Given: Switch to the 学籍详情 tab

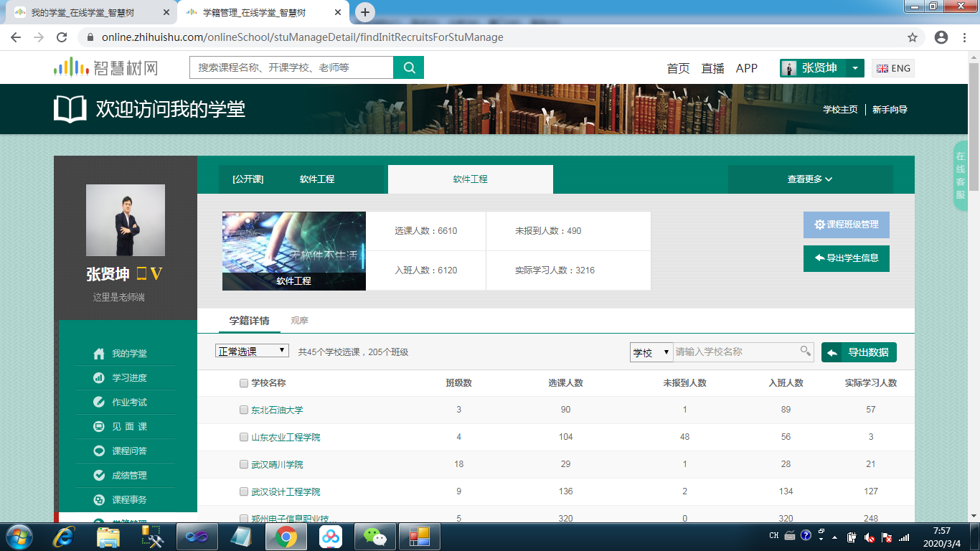Looking at the screenshot, I should coord(250,321).
